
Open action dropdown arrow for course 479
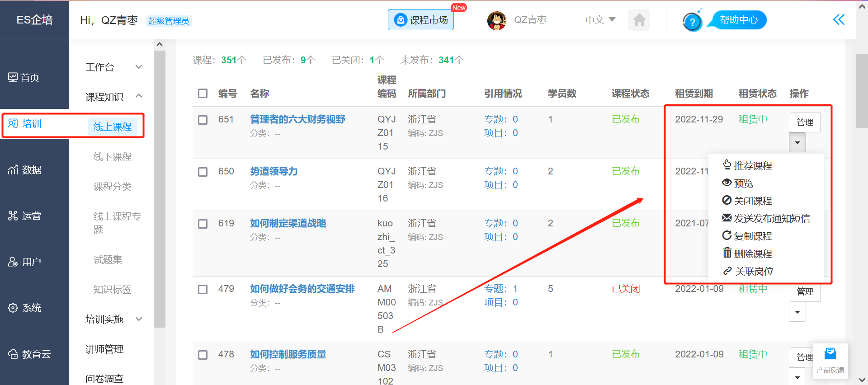(x=797, y=312)
